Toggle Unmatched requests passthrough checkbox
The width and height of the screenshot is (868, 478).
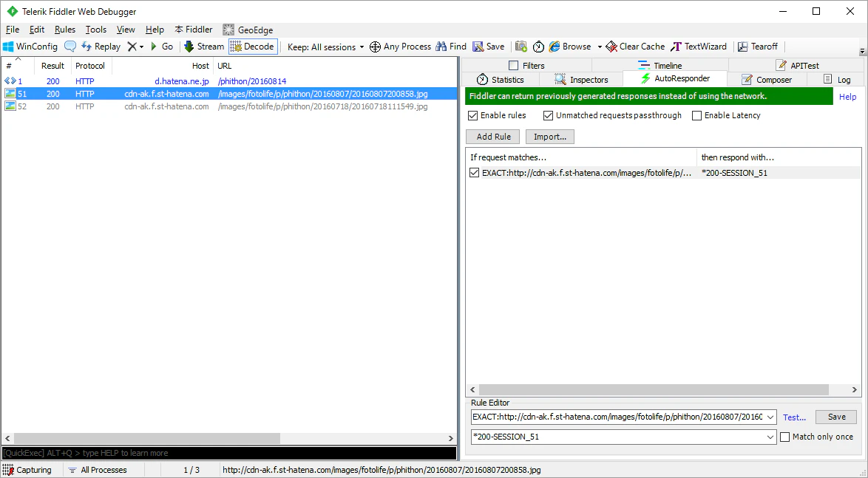point(548,116)
